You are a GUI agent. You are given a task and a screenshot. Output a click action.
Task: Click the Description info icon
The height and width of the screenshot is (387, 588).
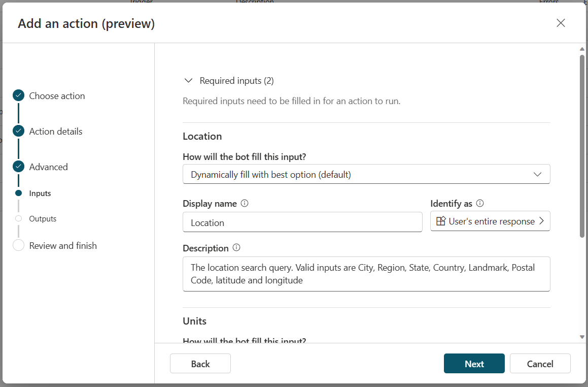coord(236,248)
